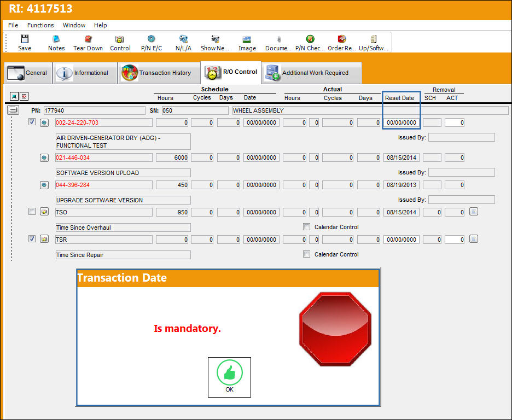The width and height of the screenshot is (512, 420).
Task: Click the Issued By field under 021-446-034
Action: click(461, 172)
